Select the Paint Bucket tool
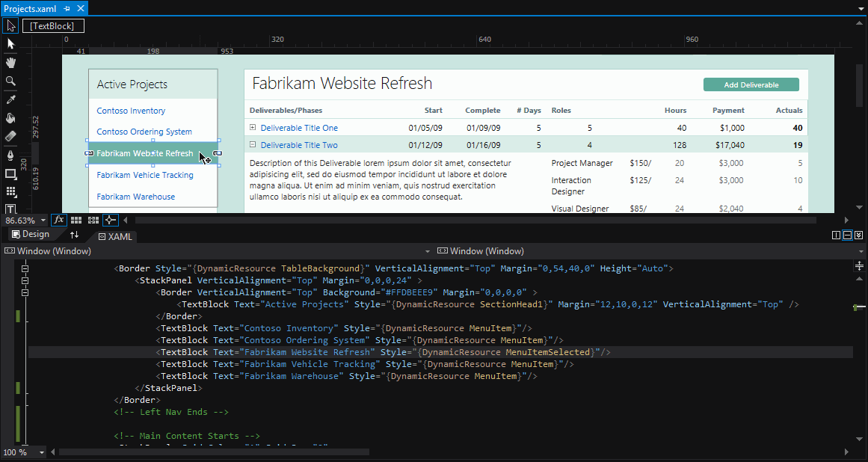This screenshot has height=462, width=868. 10,118
